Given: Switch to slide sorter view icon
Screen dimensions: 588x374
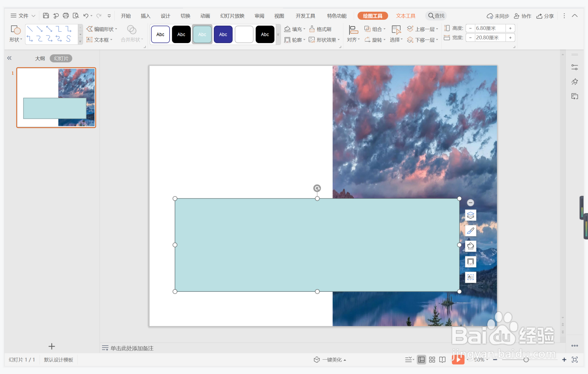Looking at the screenshot, I should [x=432, y=360].
